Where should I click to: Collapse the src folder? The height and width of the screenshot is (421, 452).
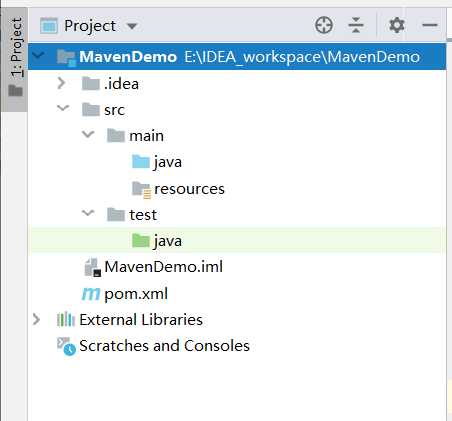pos(63,108)
